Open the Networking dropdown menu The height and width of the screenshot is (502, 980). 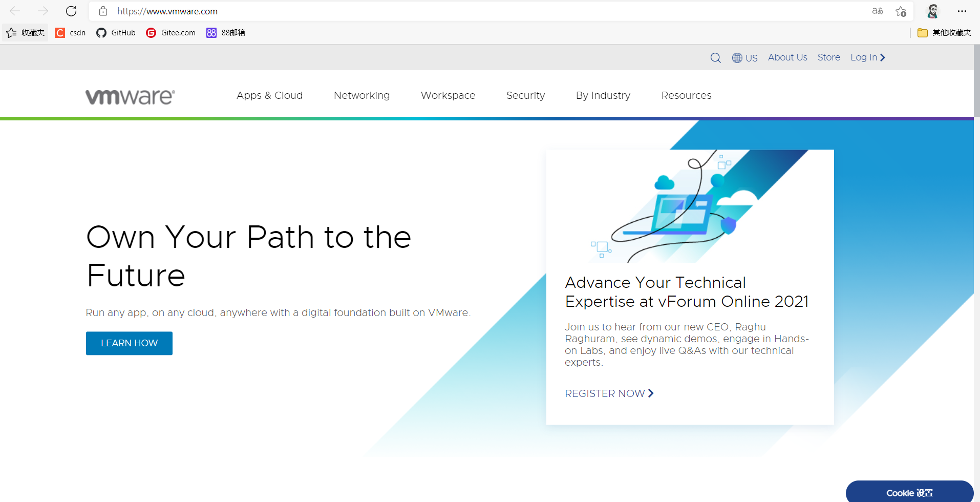(x=361, y=95)
